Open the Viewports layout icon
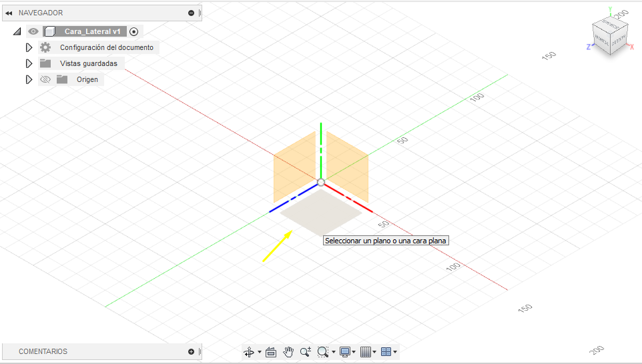The image size is (642, 364). (386, 352)
